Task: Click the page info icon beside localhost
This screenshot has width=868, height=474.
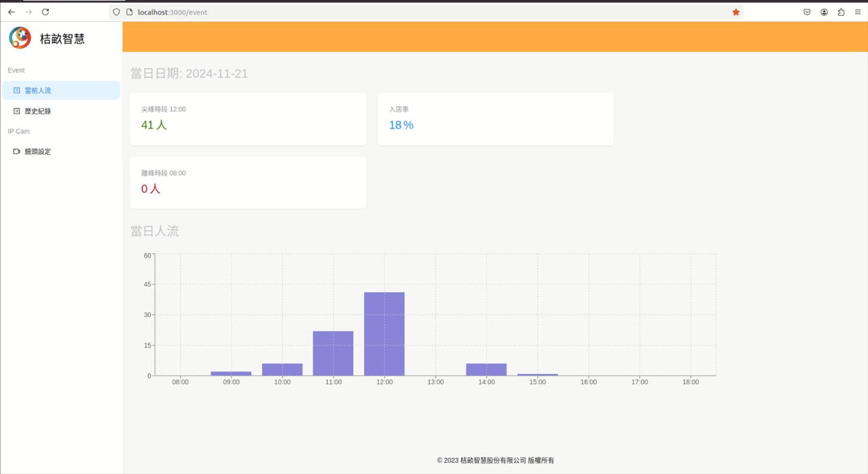Action: point(129,12)
